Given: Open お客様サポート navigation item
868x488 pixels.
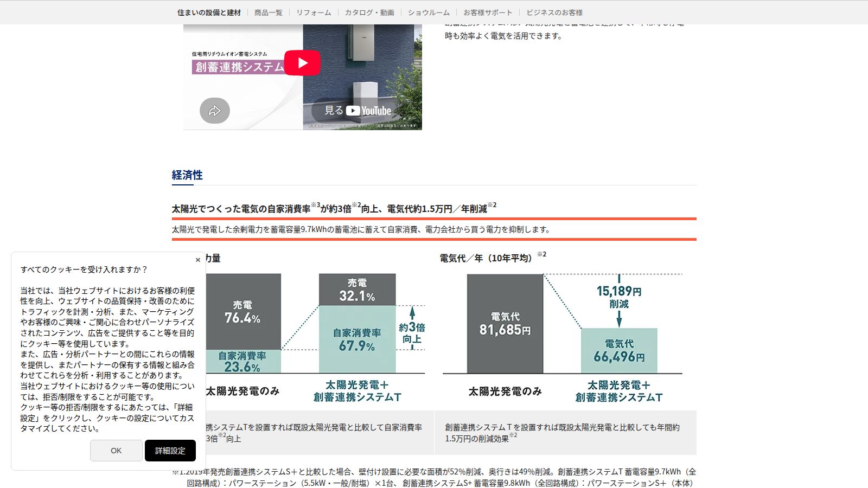Looking at the screenshot, I should 488,12.
